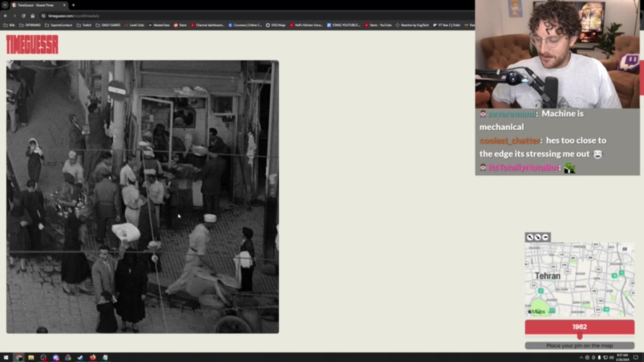The image size is (644, 362).
Task: Adjust the year slider handle
Action: [x=580, y=336]
